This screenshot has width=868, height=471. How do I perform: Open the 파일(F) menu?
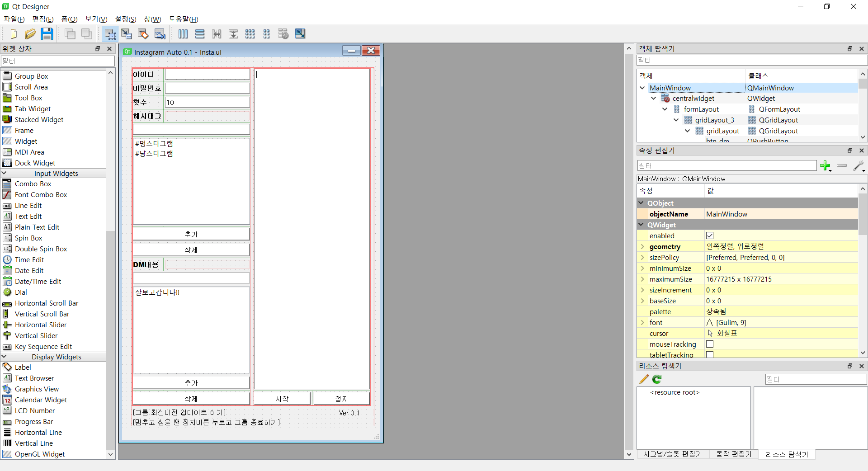pyautogui.click(x=14, y=19)
